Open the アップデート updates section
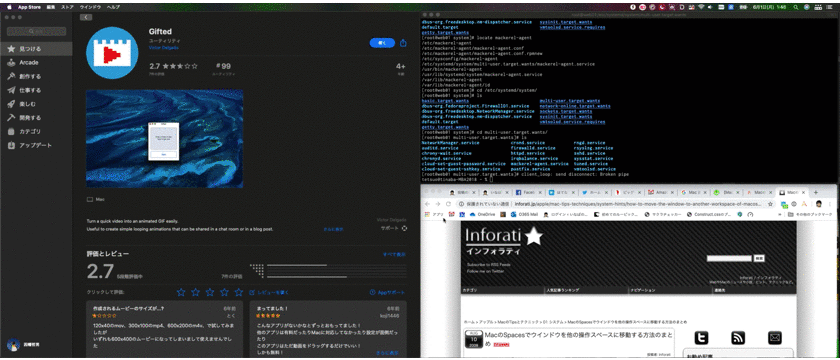840x360 pixels. point(35,145)
